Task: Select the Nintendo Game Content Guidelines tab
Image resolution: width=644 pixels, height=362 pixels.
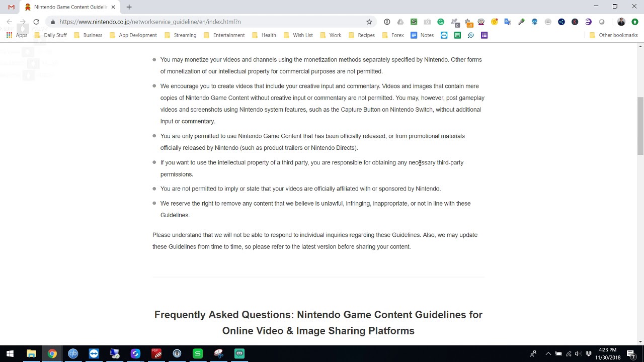Action: coord(70,7)
